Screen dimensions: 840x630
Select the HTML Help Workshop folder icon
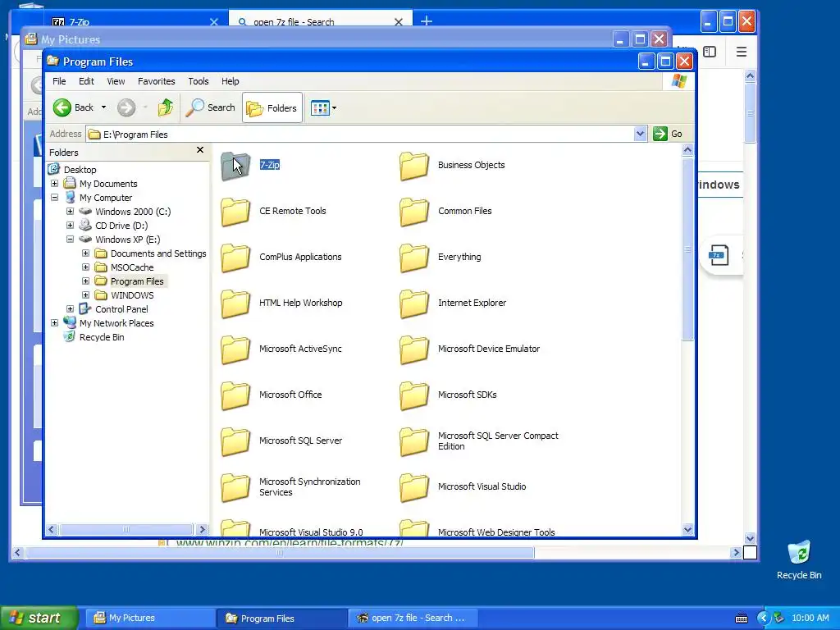click(x=235, y=304)
